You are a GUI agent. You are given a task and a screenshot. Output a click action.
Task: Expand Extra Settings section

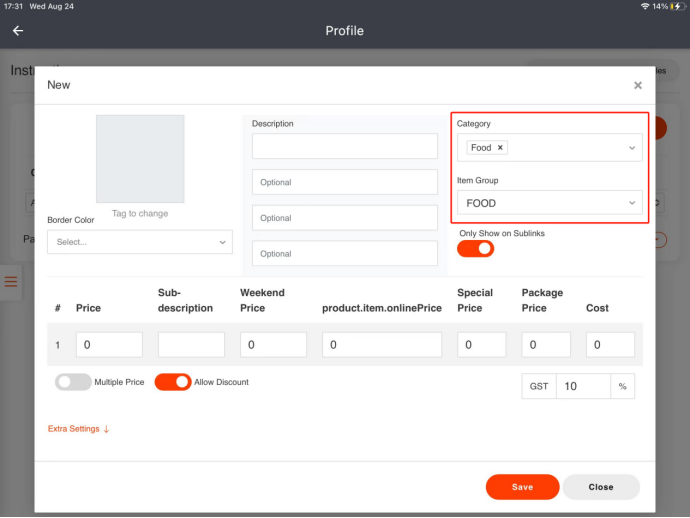click(79, 429)
